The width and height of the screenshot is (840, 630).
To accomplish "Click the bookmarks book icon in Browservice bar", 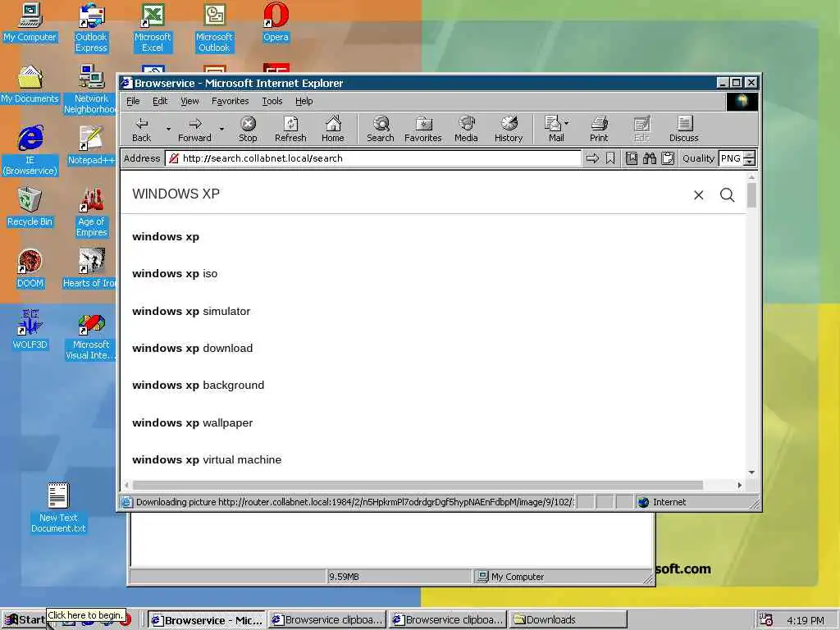I will 632,158.
